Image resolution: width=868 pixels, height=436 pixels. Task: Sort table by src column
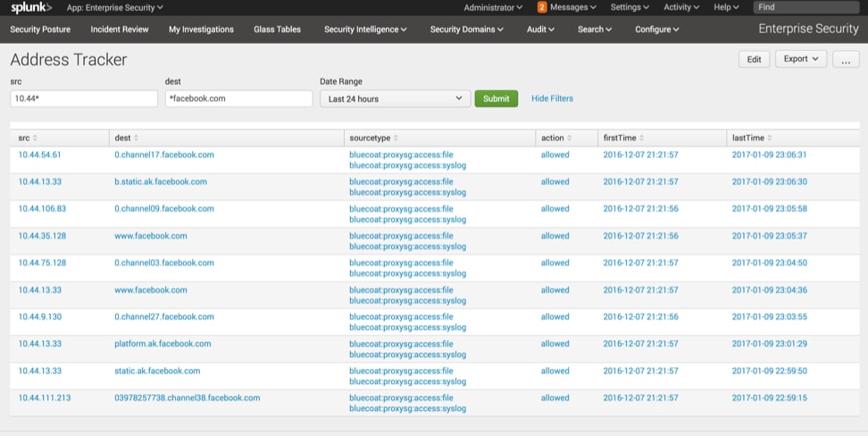28,138
